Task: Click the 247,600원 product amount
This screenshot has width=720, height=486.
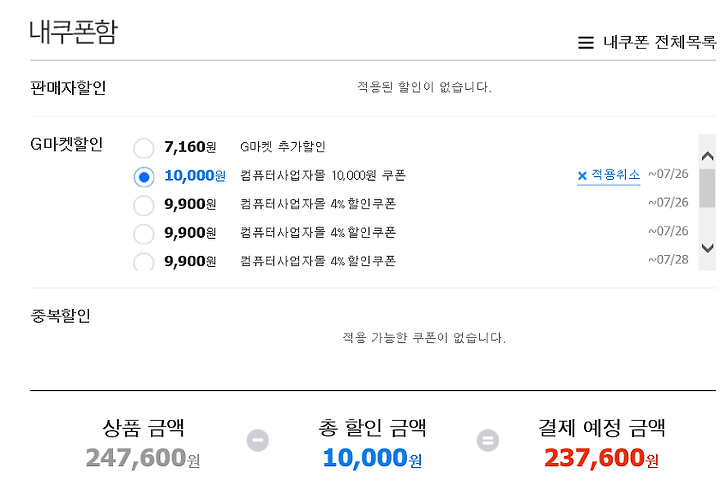Action: pos(143,458)
